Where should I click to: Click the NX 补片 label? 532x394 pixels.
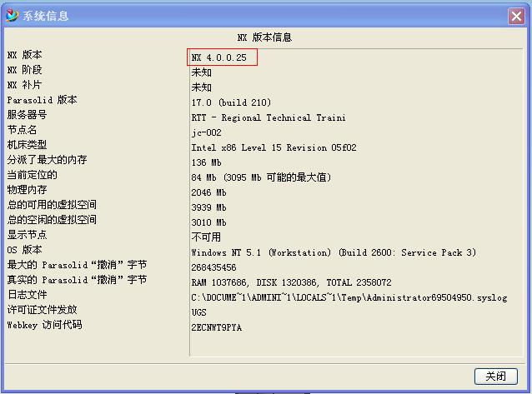coord(24,84)
